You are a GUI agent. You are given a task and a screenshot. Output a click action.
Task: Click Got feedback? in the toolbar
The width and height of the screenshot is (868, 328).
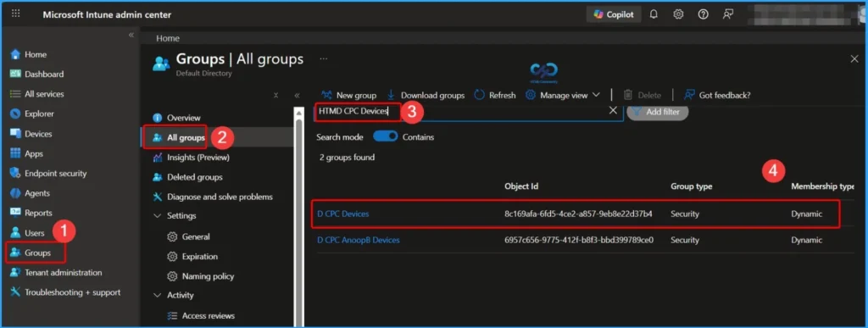click(x=717, y=95)
